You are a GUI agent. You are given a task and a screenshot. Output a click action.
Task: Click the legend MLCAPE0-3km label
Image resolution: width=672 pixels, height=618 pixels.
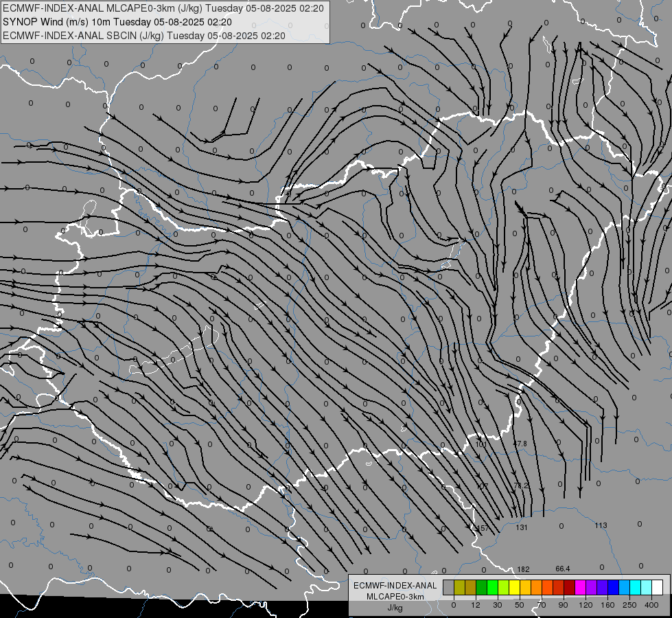pyautogui.click(x=395, y=597)
